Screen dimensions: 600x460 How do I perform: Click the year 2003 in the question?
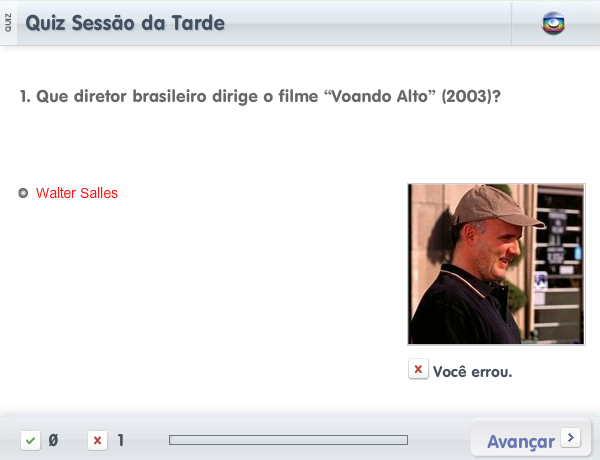click(x=467, y=96)
